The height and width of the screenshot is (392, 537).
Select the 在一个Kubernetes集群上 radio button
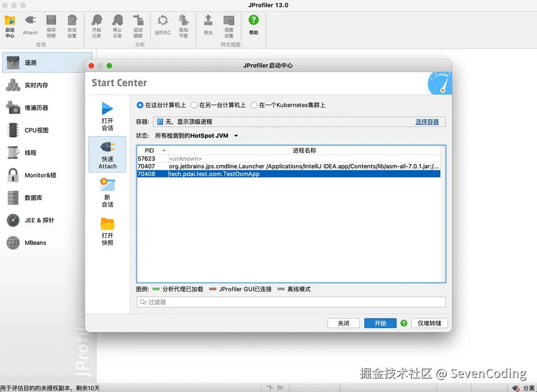tap(254, 105)
